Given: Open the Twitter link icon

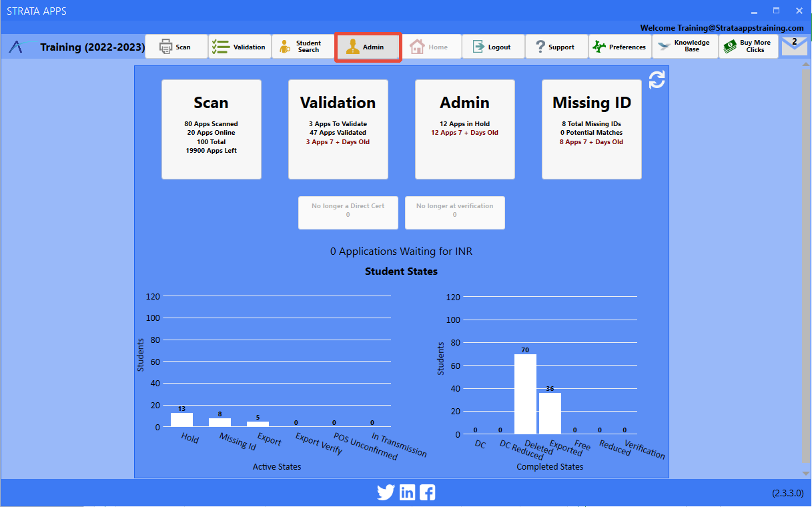Looking at the screenshot, I should [386, 493].
